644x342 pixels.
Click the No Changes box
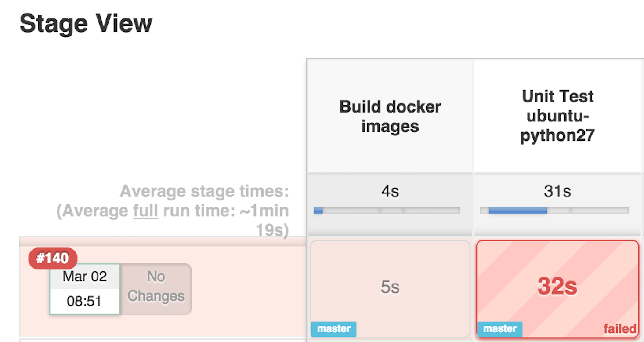pos(156,287)
